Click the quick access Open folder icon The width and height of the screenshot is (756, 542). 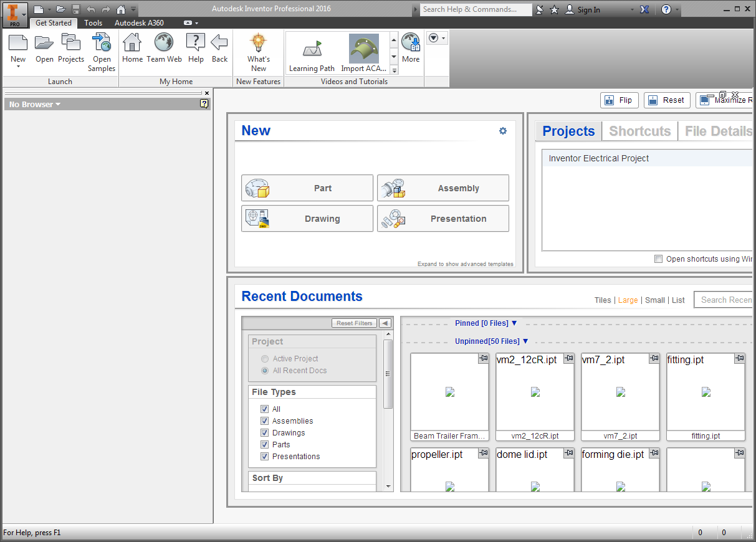point(60,9)
